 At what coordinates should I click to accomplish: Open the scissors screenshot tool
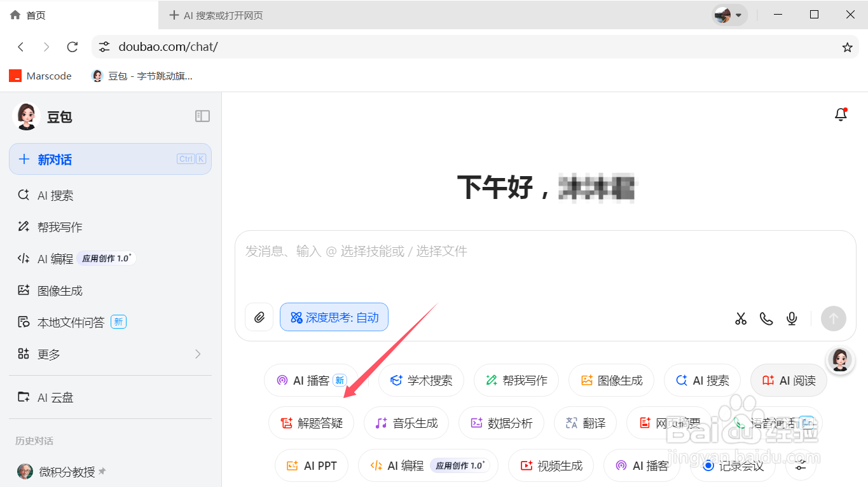click(x=741, y=319)
